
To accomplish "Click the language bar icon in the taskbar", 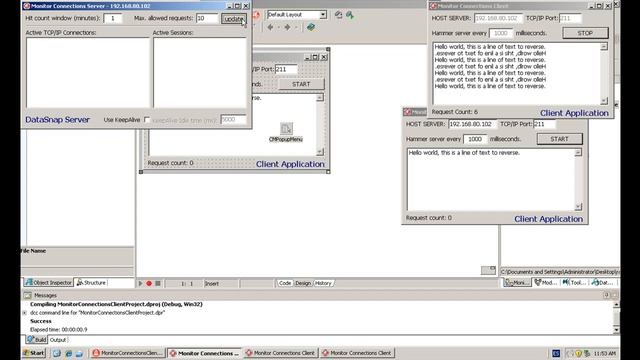I will coord(556,353).
